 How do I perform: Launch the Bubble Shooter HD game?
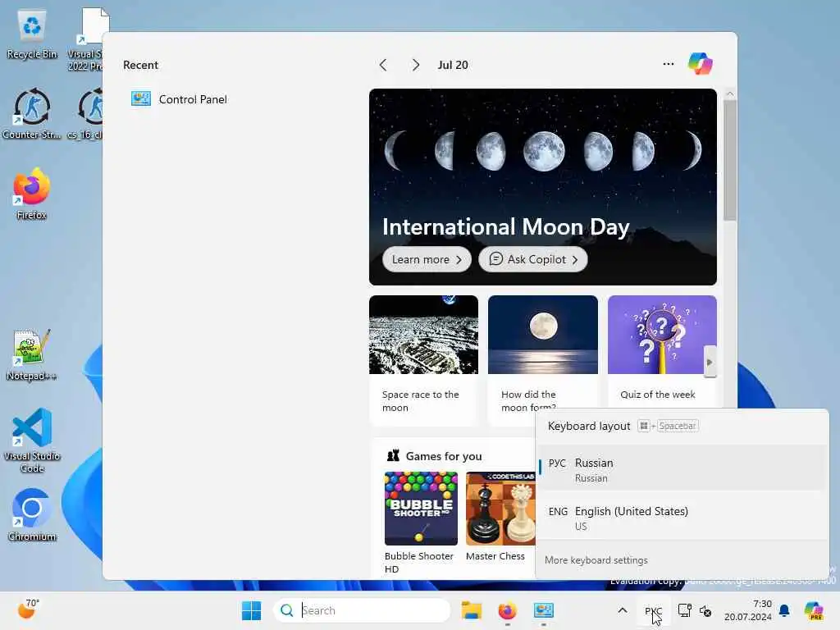pyautogui.click(x=421, y=523)
